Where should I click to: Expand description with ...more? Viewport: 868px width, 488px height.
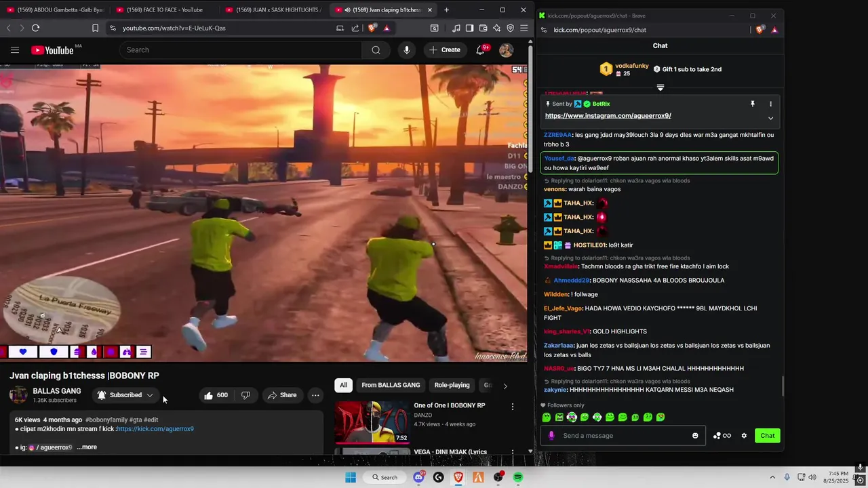click(x=87, y=447)
